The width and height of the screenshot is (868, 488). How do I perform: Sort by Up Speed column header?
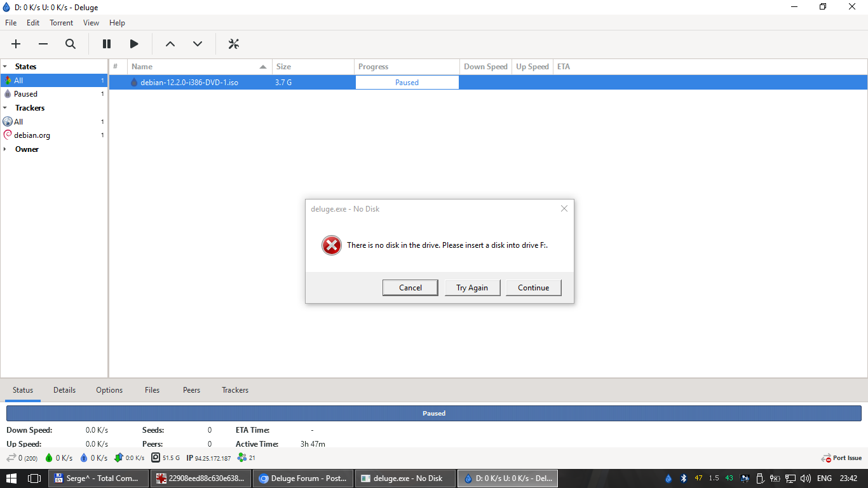tap(532, 67)
